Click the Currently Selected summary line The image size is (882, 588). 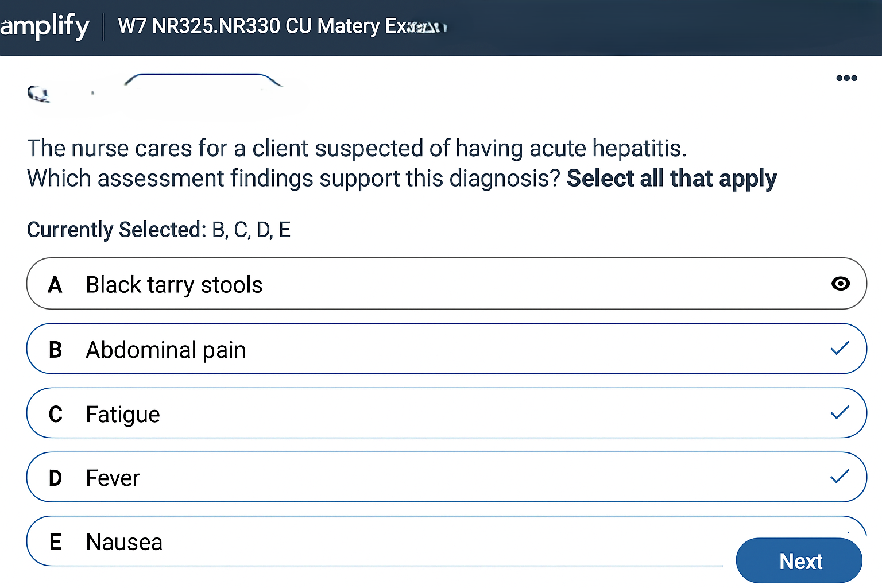[158, 230]
